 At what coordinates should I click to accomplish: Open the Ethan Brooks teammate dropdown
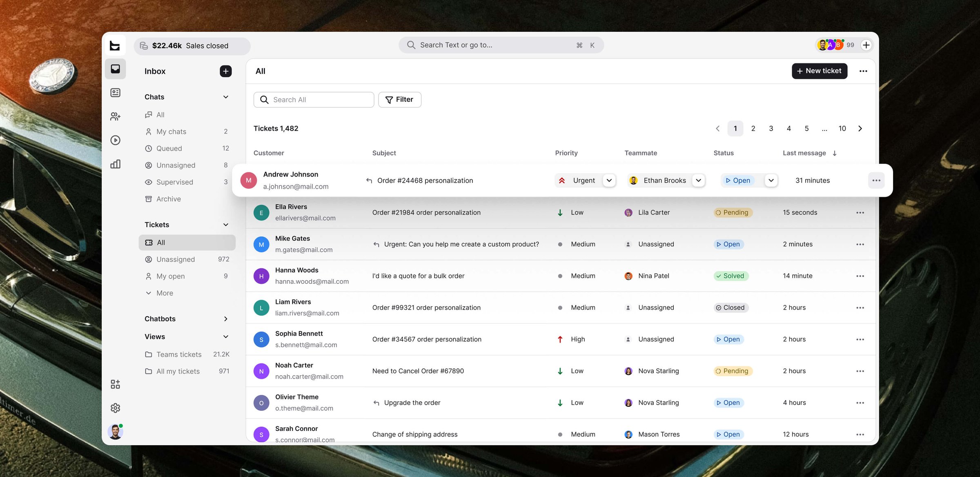click(x=699, y=181)
